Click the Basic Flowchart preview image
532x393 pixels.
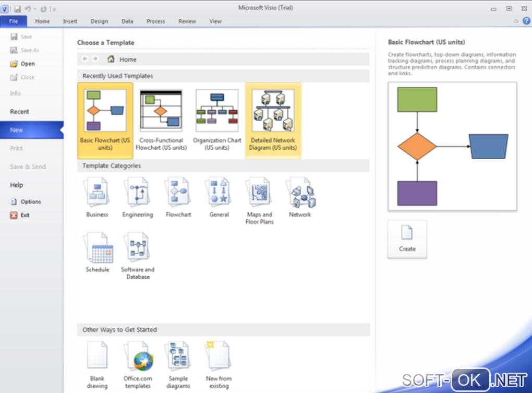point(452,146)
